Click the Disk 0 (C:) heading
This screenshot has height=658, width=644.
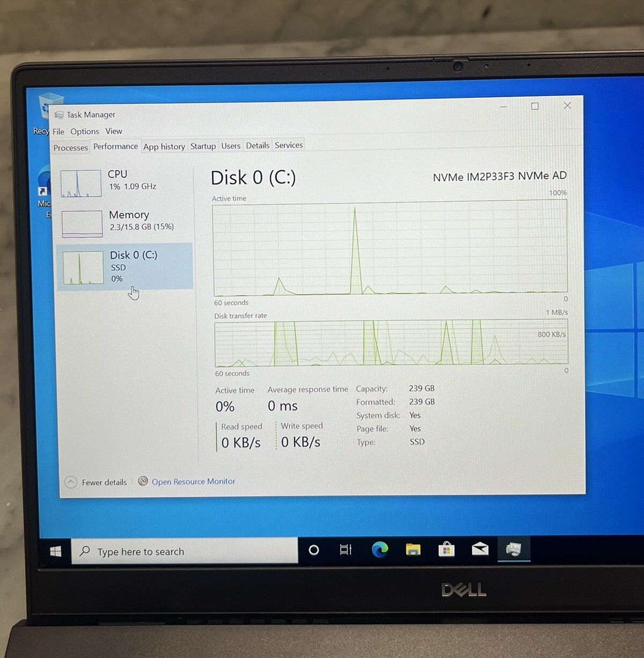click(253, 178)
